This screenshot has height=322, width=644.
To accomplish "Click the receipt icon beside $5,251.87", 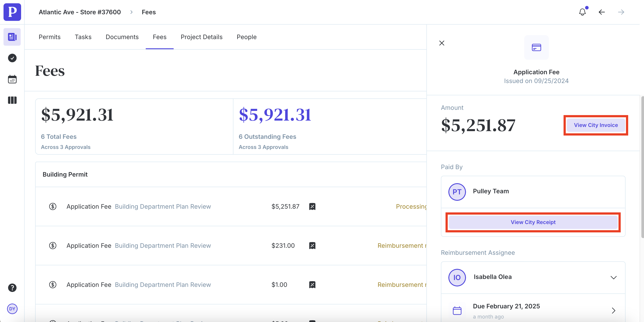I will coord(312,207).
